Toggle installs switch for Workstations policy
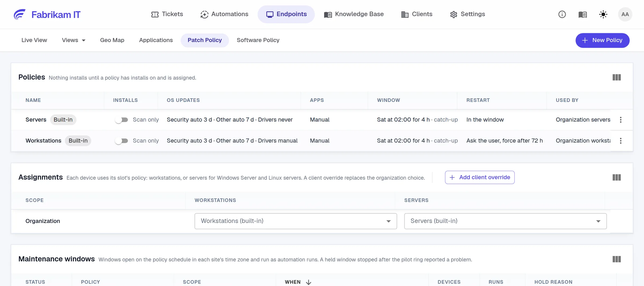 tap(122, 141)
